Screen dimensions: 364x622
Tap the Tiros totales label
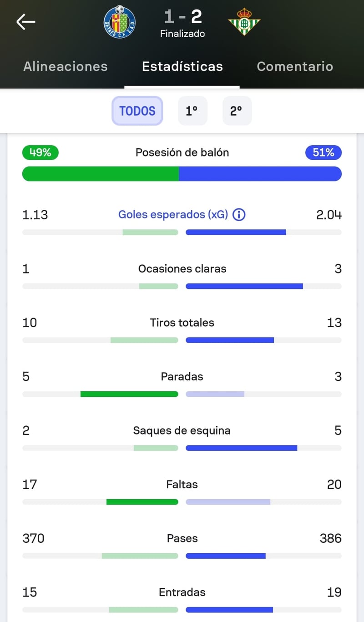coord(182,323)
